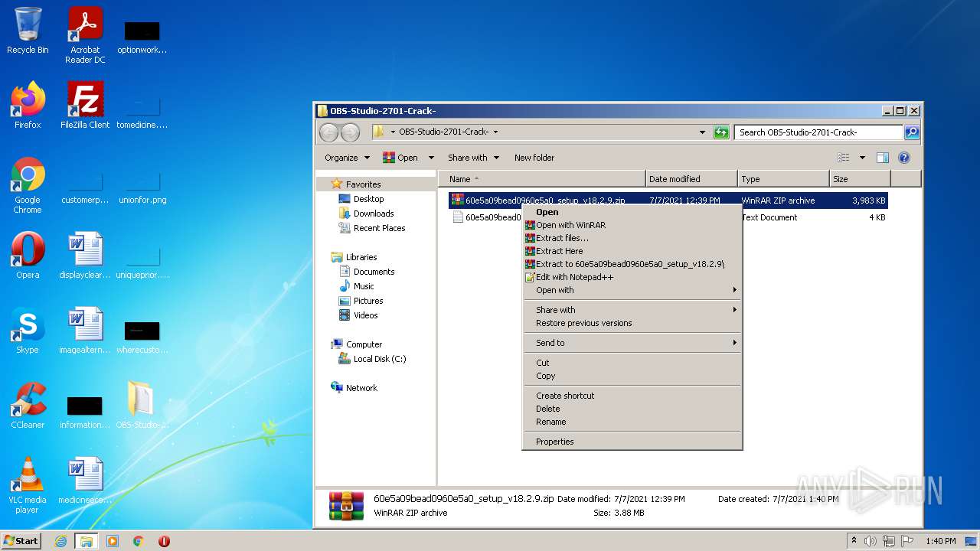The width and height of the screenshot is (980, 551).
Task: Click the Start button
Action: point(21,541)
